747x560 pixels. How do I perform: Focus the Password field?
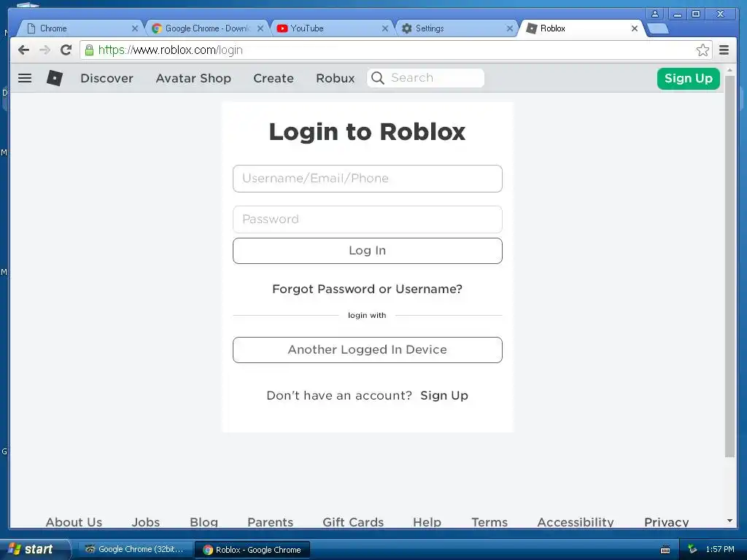(x=368, y=219)
